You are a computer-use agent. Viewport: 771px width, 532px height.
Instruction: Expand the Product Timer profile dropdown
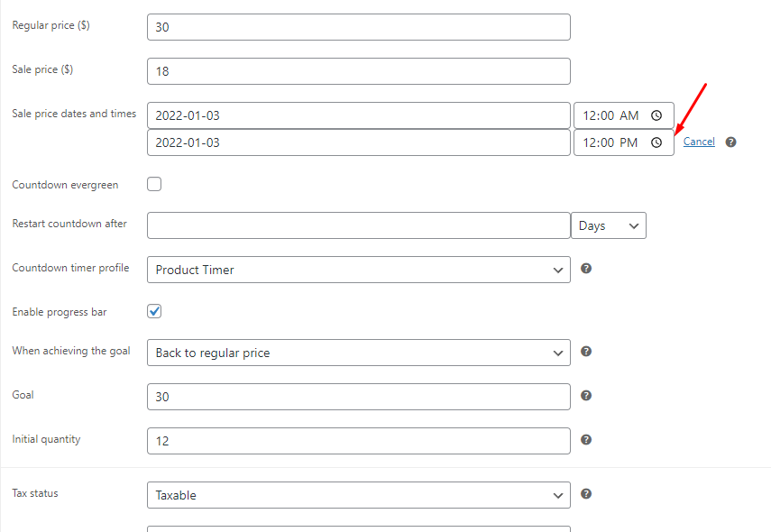[359, 270]
